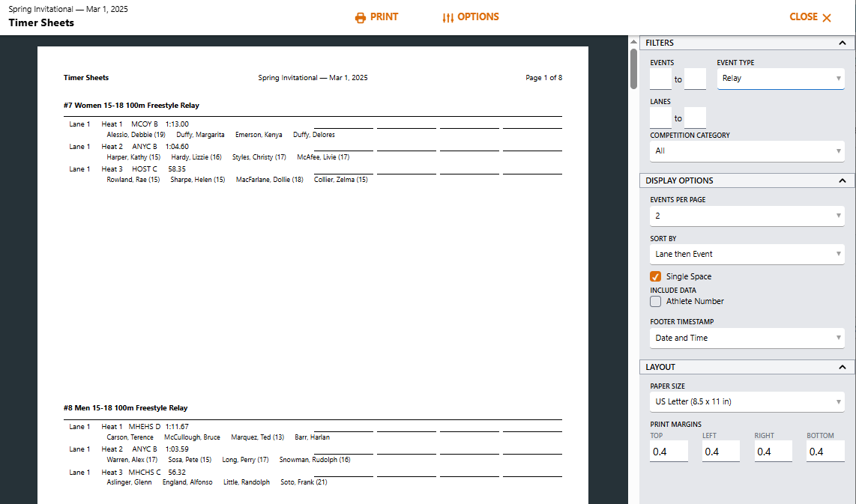Click the Events end field
The width and height of the screenshot is (856, 504).
(x=695, y=79)
